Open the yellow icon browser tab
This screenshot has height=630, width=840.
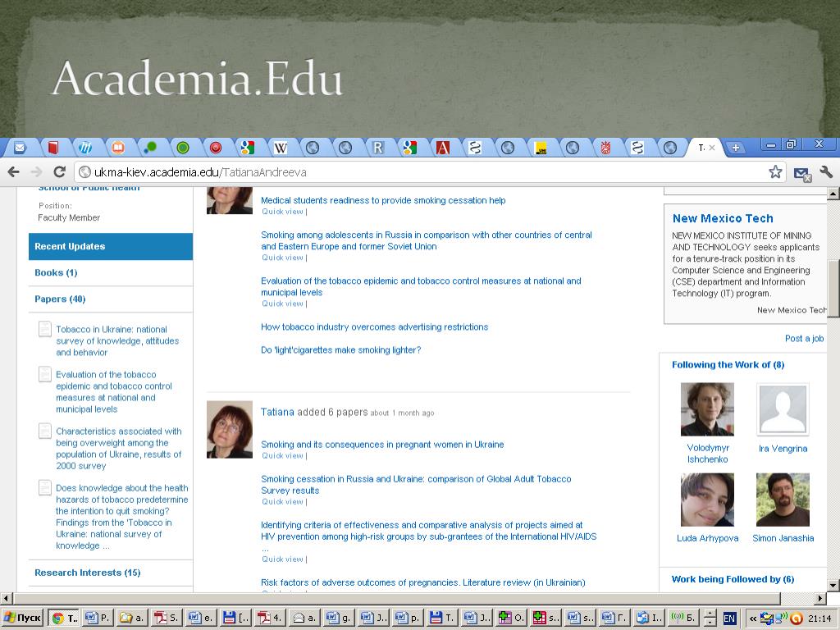[541, 148]
